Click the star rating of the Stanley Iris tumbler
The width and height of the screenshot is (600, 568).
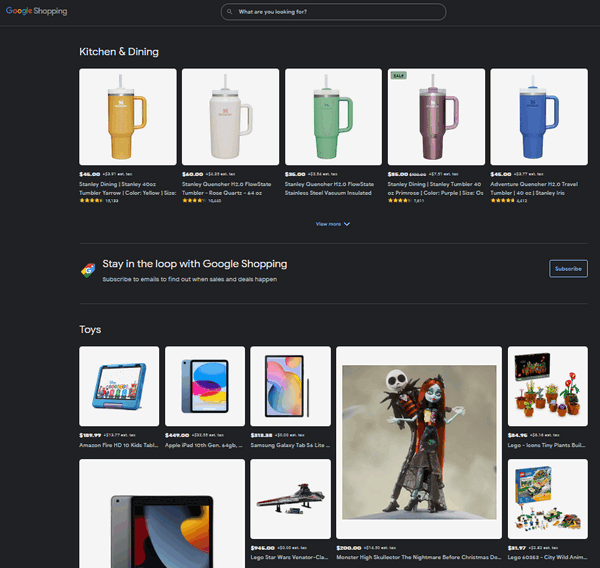502,201
